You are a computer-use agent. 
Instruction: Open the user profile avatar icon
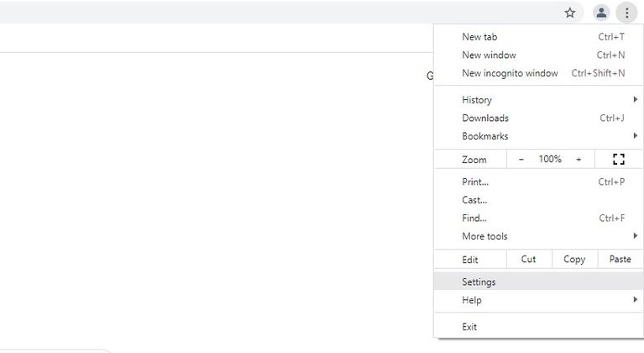[601, 13]
